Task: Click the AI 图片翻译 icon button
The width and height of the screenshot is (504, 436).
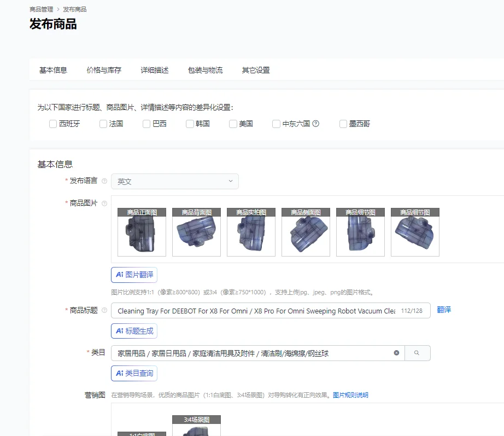Action: click(134, 275)
